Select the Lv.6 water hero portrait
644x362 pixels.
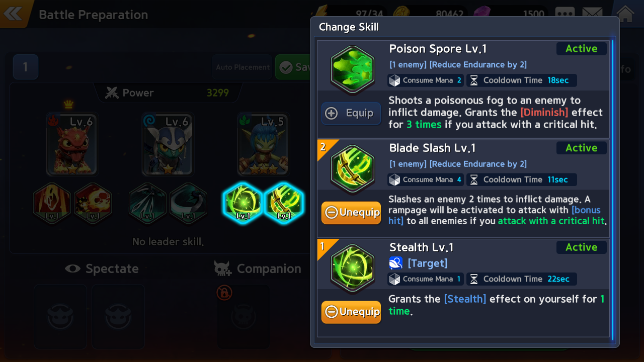pyautogui.click(x=167, y=144)
